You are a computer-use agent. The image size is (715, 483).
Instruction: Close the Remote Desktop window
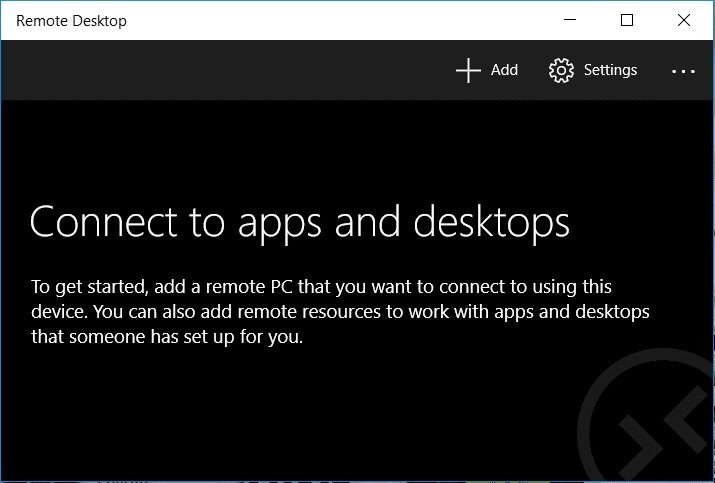pyautogui.click(x=684, y=20)
